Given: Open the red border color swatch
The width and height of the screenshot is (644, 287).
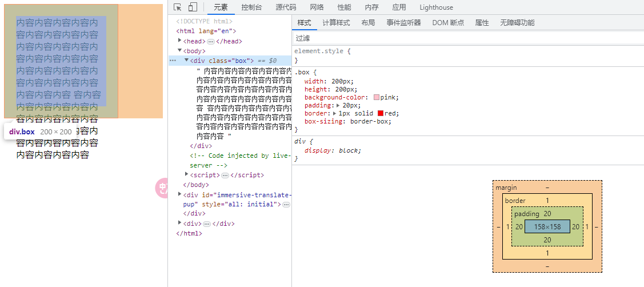Looking at the screenshot, I should pyautogui.click(x=381, y=113).
